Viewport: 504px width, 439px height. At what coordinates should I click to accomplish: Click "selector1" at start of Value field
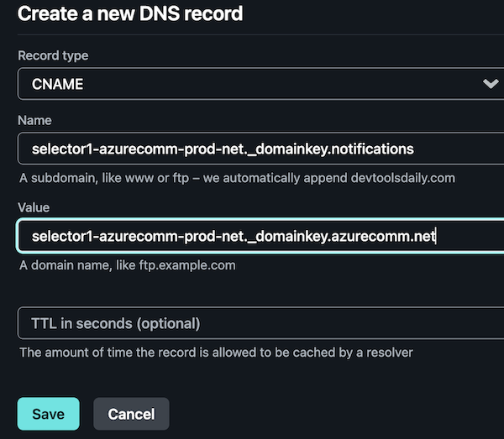[62, 237]
